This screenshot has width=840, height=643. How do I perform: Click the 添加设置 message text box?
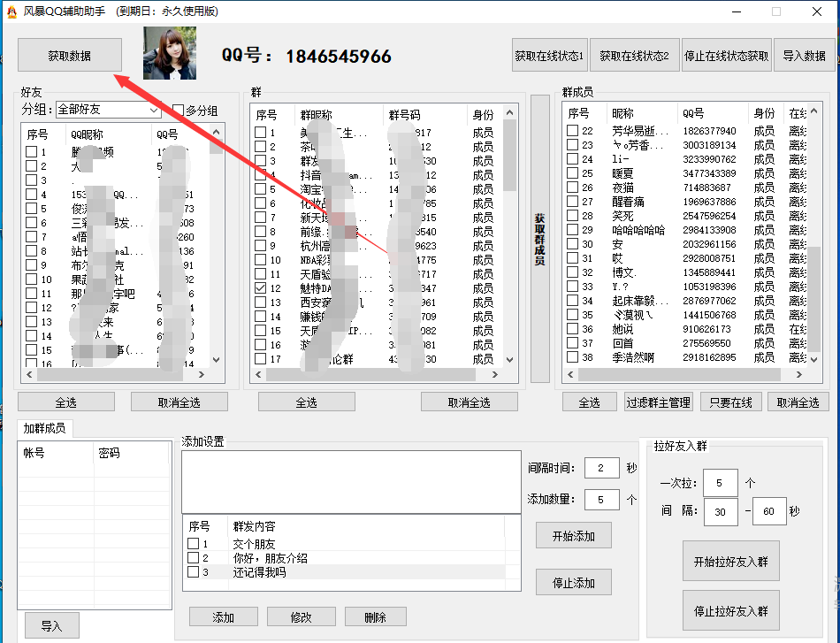coord(351,481)
